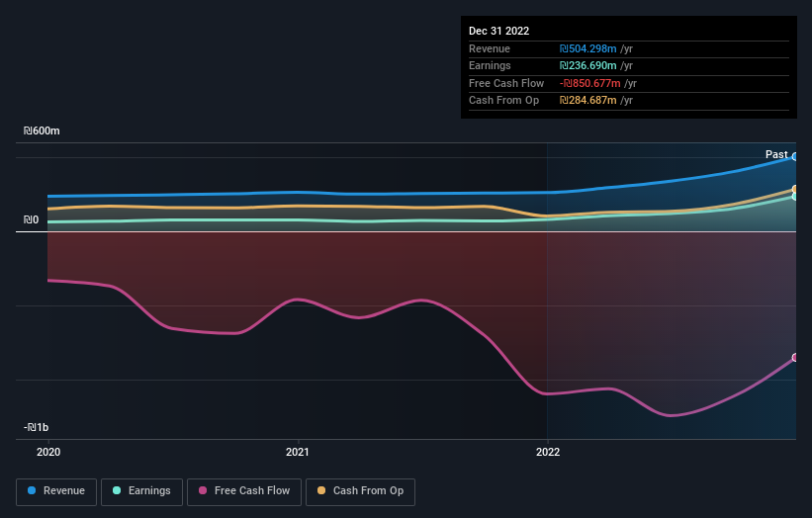Viewport: 812px width, 518px height.
Task: Click the Dec 31 2022 tooltip date
Action: (499, 31)
